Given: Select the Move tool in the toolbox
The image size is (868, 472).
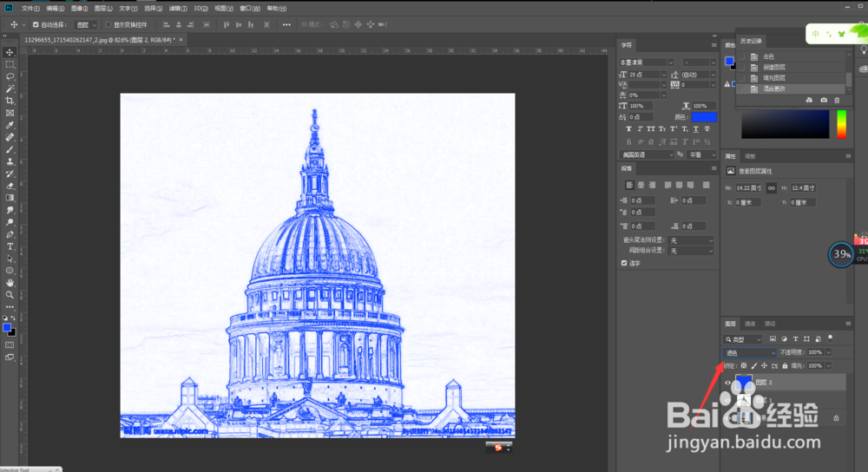Looking at the screenshot, I should click(x=10, y=52).
